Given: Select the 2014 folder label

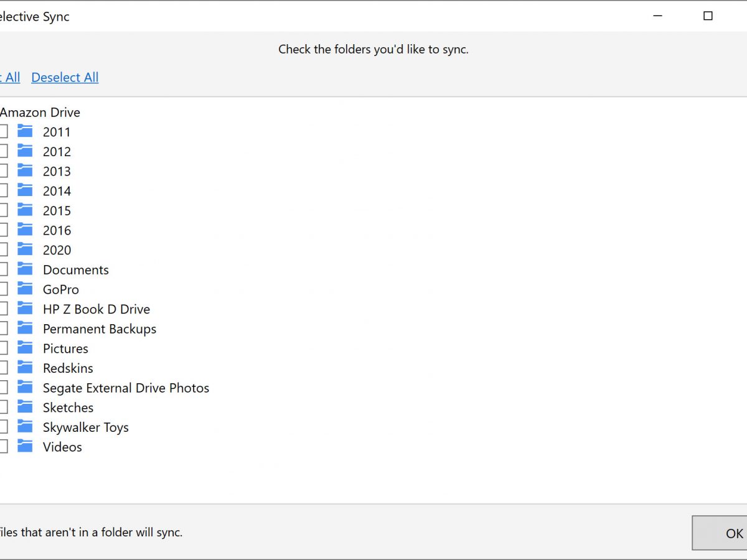Looking at the screenshot, I should [57, 191].
